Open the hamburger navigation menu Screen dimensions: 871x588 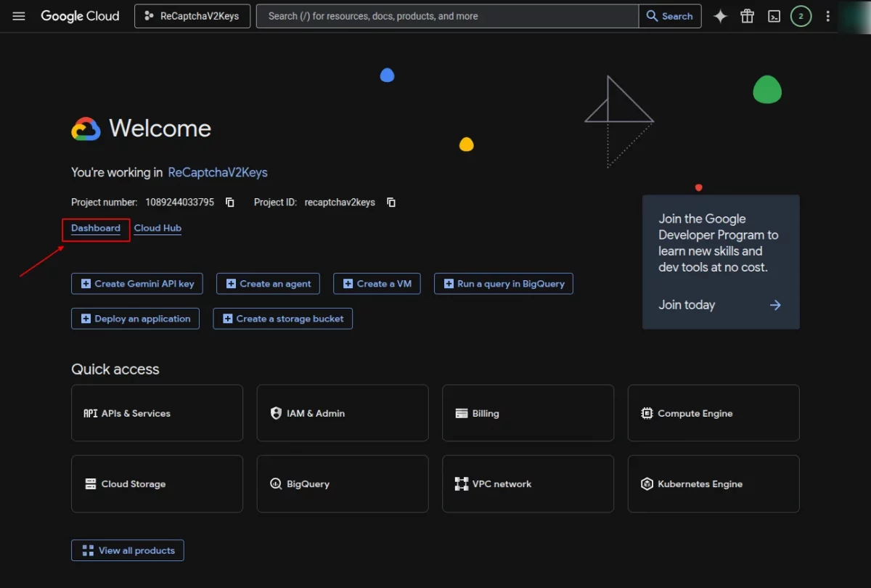click(19, 16)
